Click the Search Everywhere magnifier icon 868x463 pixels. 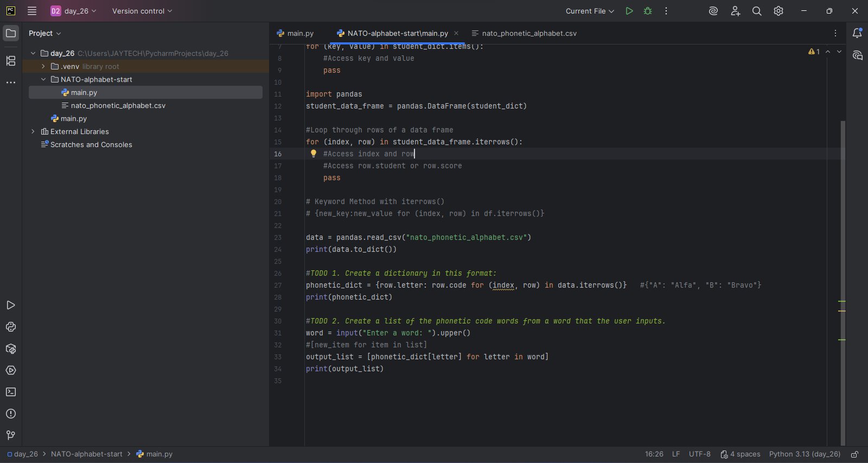(757, 11)
